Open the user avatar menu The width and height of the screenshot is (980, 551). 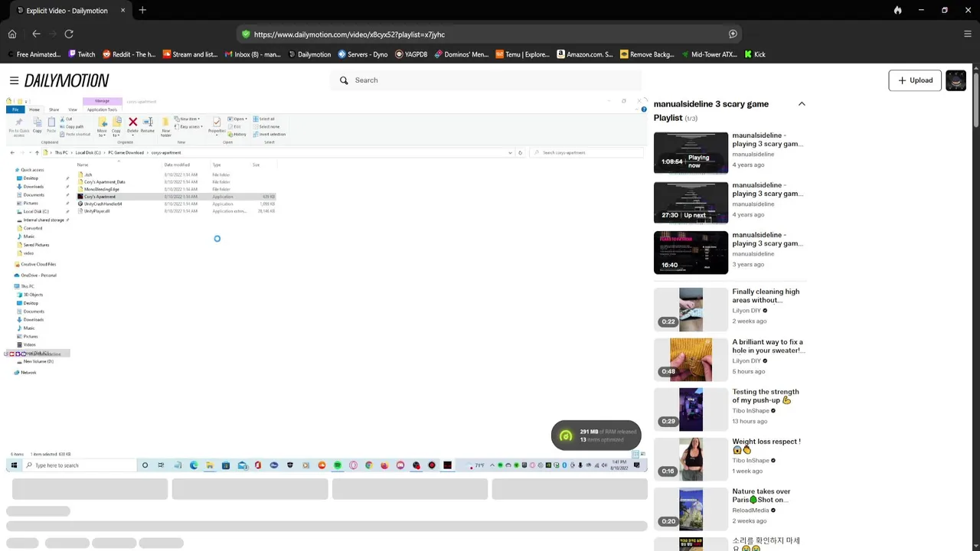tap(955, 80)
